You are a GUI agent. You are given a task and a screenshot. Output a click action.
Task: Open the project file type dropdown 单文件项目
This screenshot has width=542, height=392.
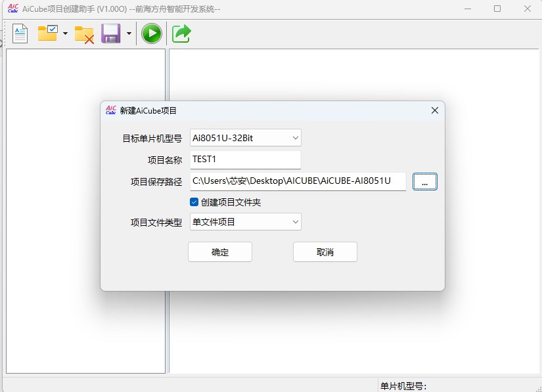point(246,222)
